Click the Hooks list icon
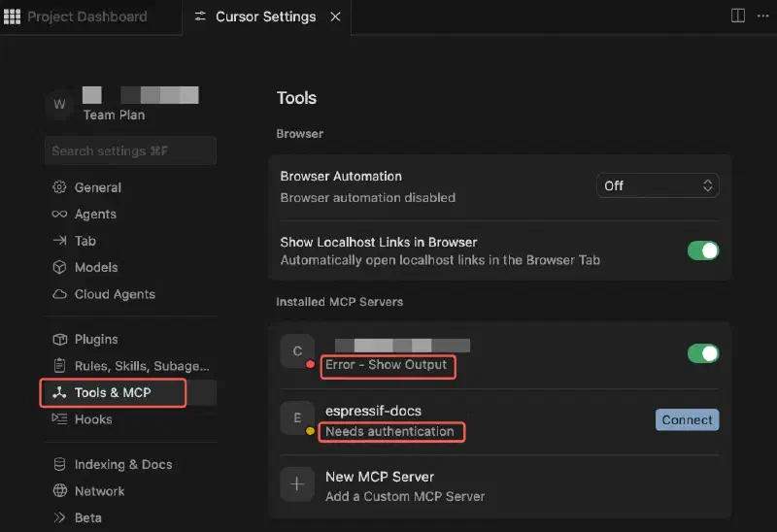This screenshot has width=777, height=532. click(59, 419)
